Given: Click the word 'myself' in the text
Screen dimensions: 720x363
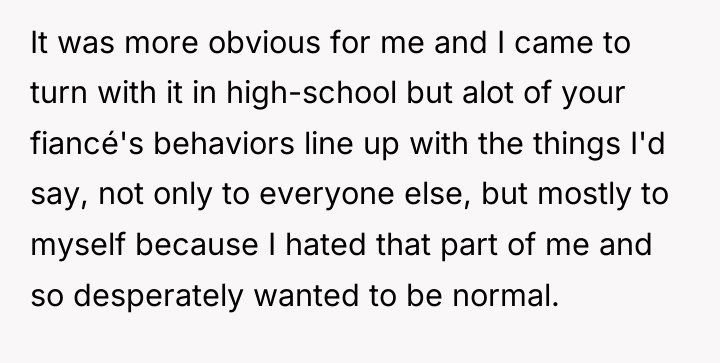Looking at the screenshot, I should coord(78,246).
